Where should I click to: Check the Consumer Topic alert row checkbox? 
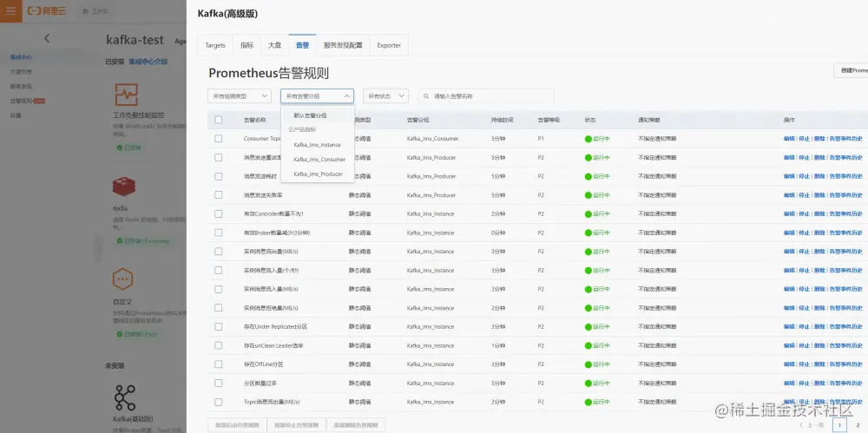[218, 139]
